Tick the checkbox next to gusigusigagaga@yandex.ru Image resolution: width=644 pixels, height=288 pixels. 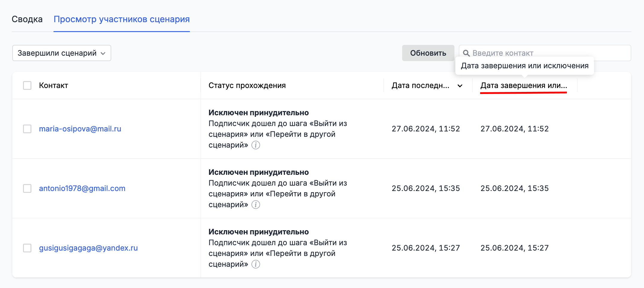point(27,248)
